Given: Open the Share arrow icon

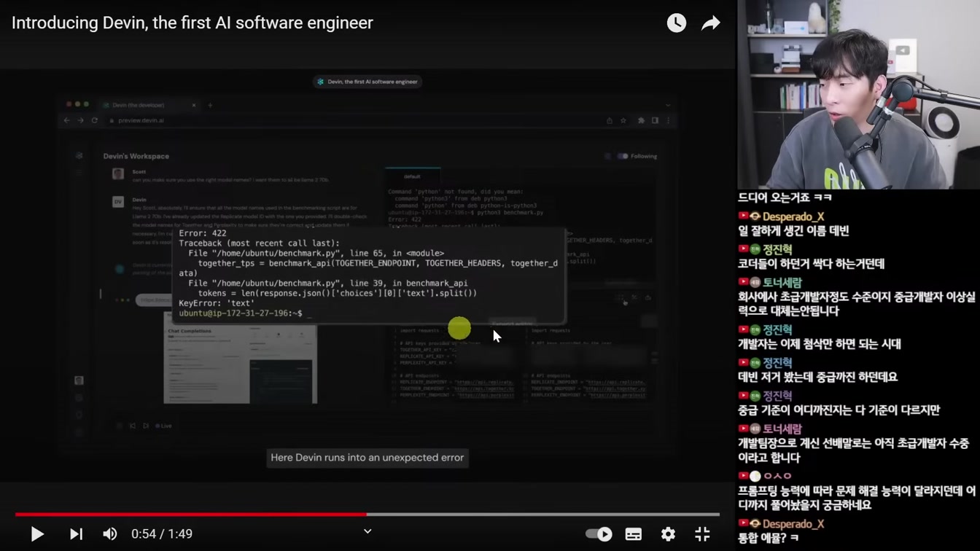Looking at the screenshot, I should tap(711, 23).
